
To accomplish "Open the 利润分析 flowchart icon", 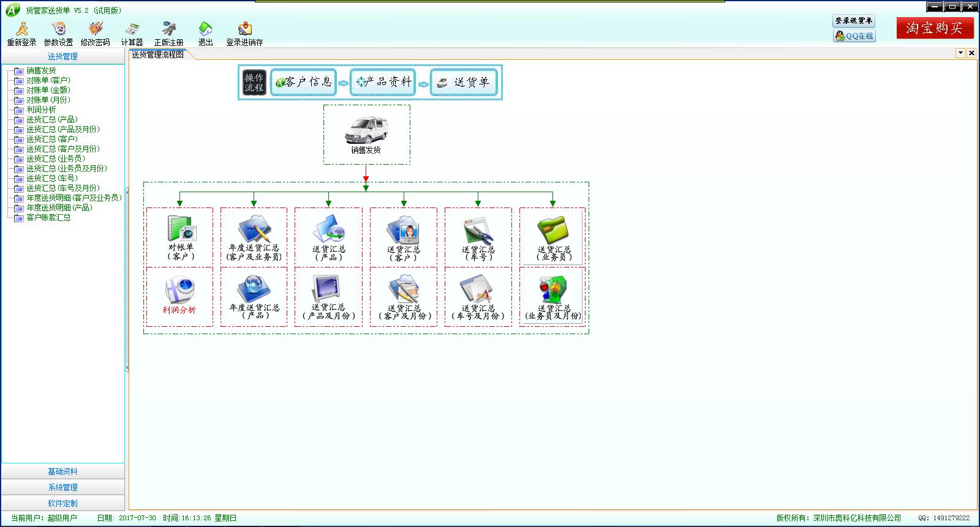I will [179, 296].
